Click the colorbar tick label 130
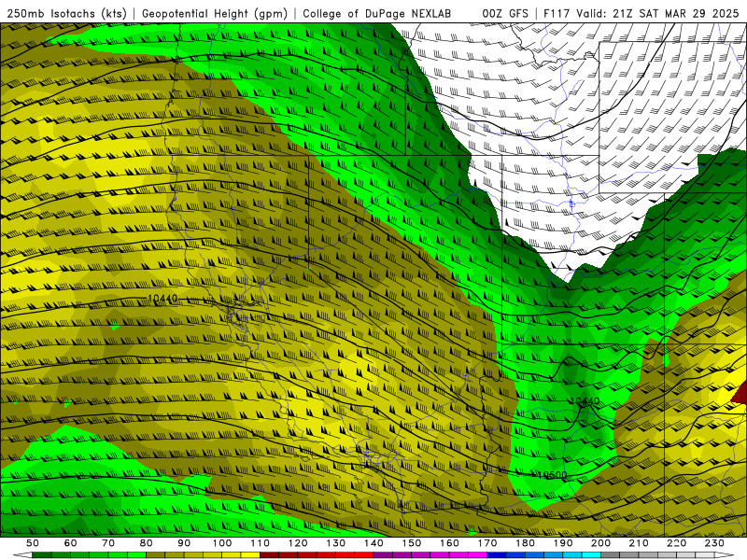This screenshot has height=560, width=747. (x=335, y=543)
